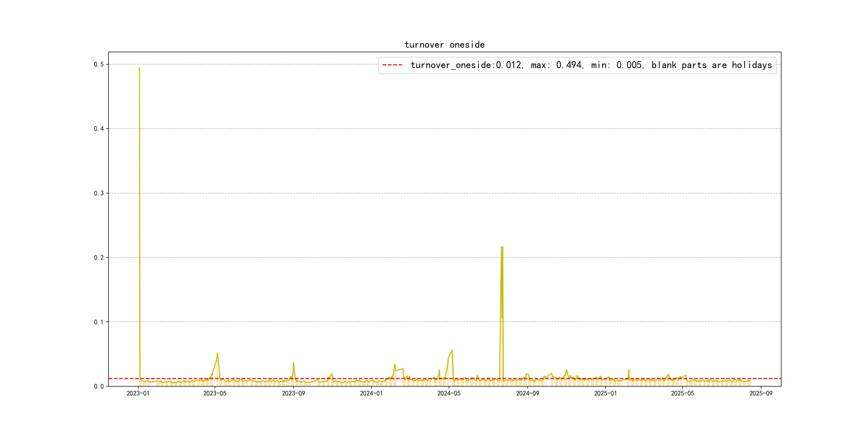868x434 pixels.
Task: Click the 2024-05 x-axis label
Action: tap(449, 394)
